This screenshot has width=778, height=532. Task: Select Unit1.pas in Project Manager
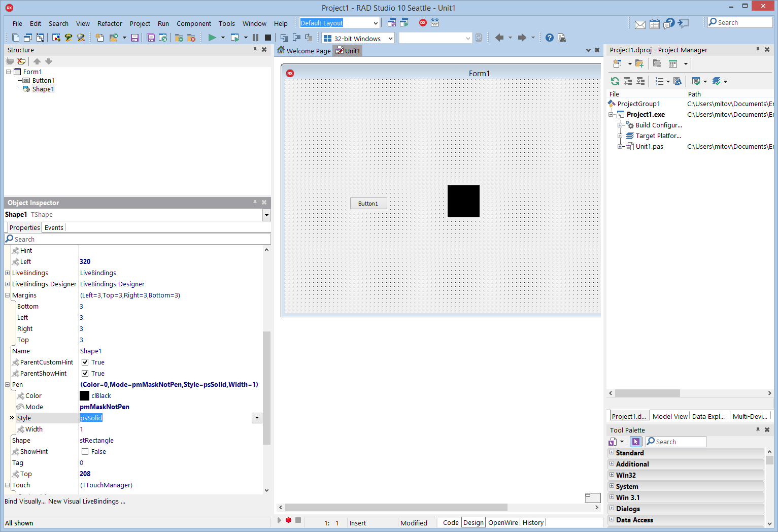click(649, 147)
